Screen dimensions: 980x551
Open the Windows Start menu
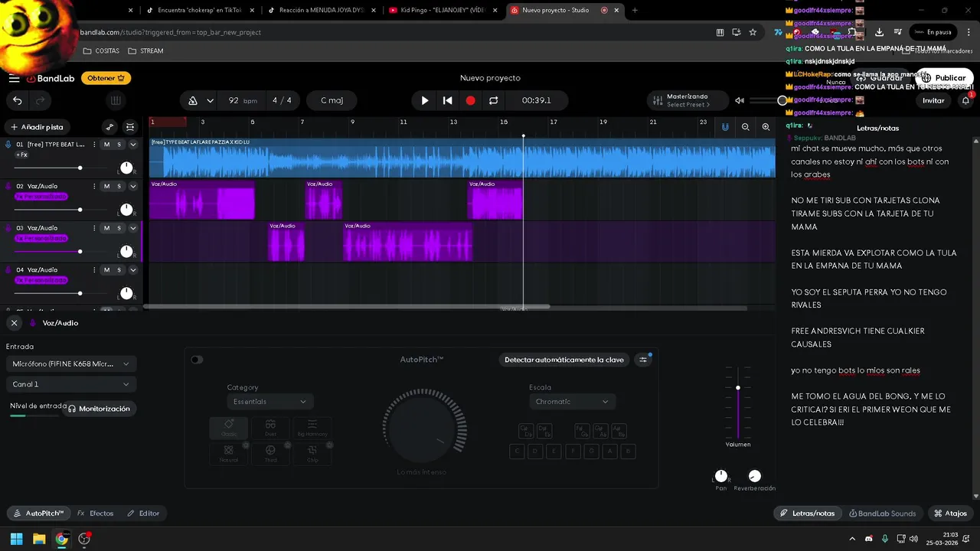pyautogui.click(x=16, y=539)
